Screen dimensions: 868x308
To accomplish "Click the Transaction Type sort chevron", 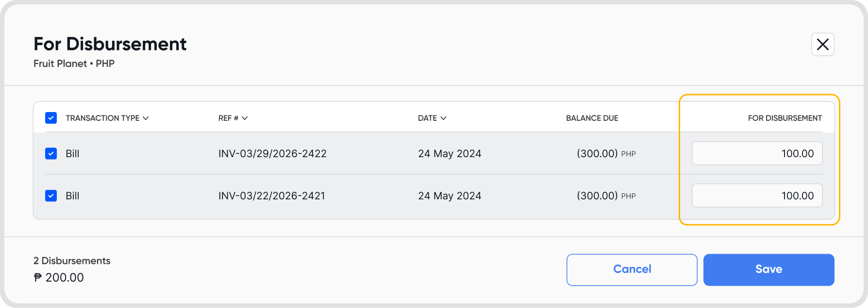I will click(x=146, y=118).
